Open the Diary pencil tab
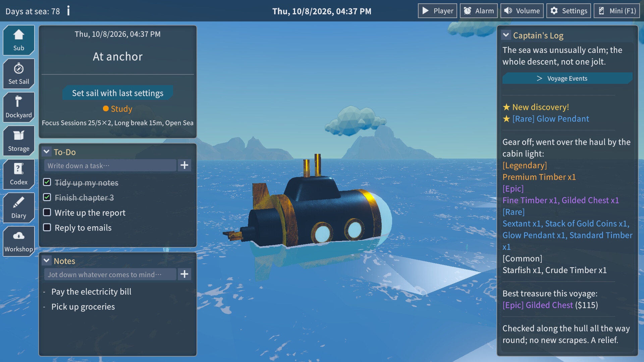 (19, 208)
